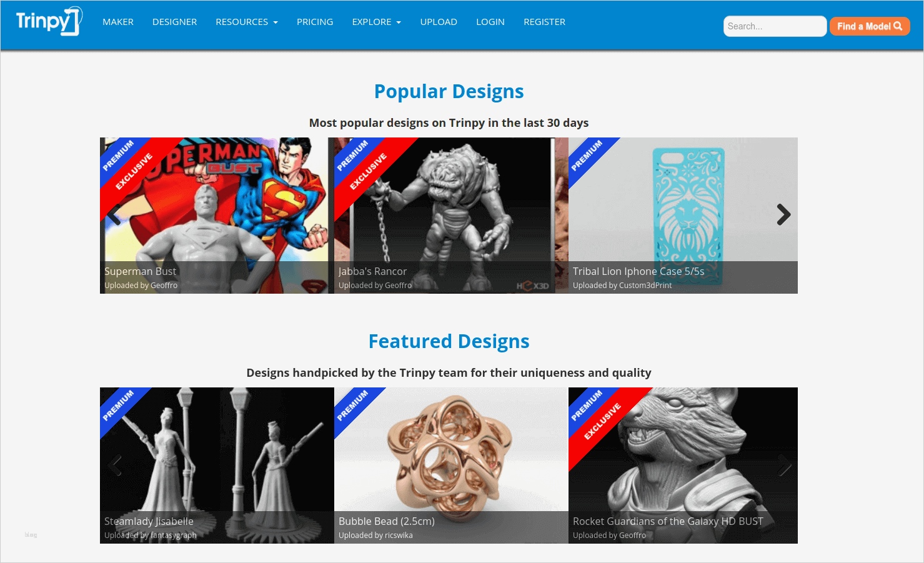The height and width of the screenshot is (563, 924).
Task: Open the Tribal Lion Iphone Case thumbnail
Action: coord(683,216)
